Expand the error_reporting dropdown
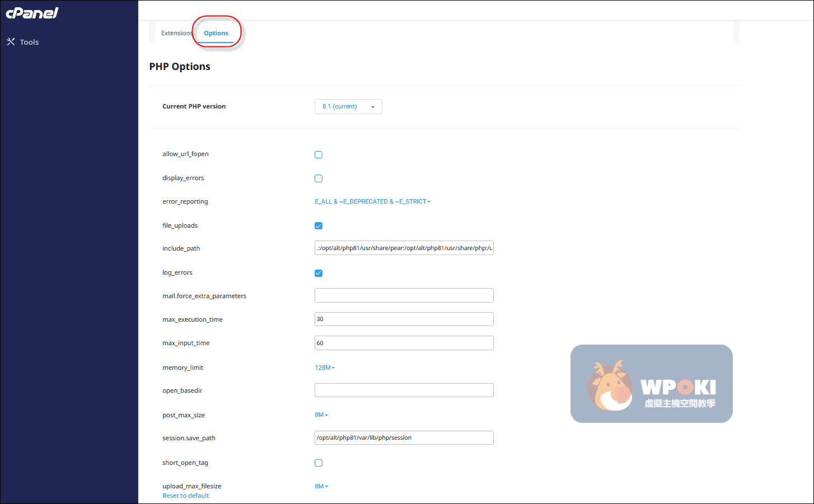814x504 pixels. click(x=372, y=202)
